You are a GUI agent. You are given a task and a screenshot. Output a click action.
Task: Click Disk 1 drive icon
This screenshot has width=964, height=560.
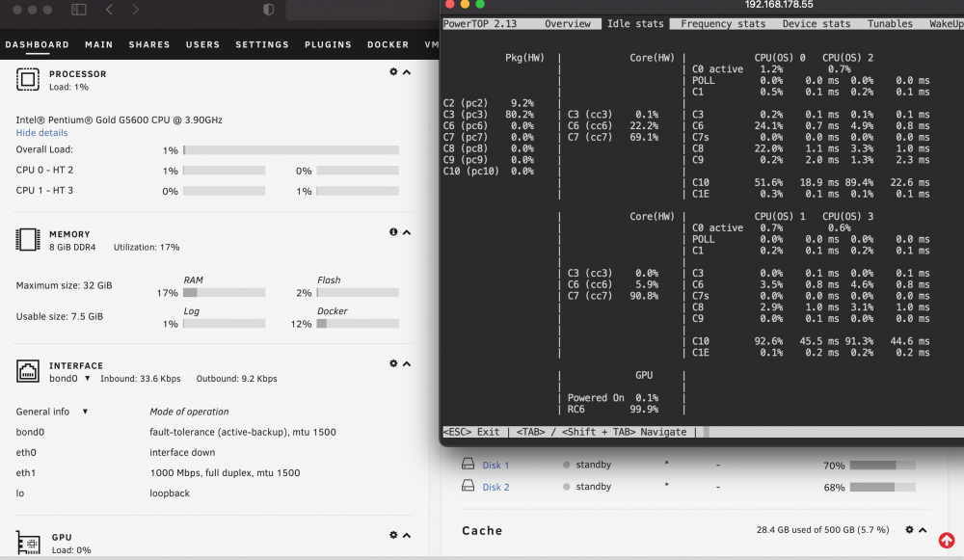(468, 464)
